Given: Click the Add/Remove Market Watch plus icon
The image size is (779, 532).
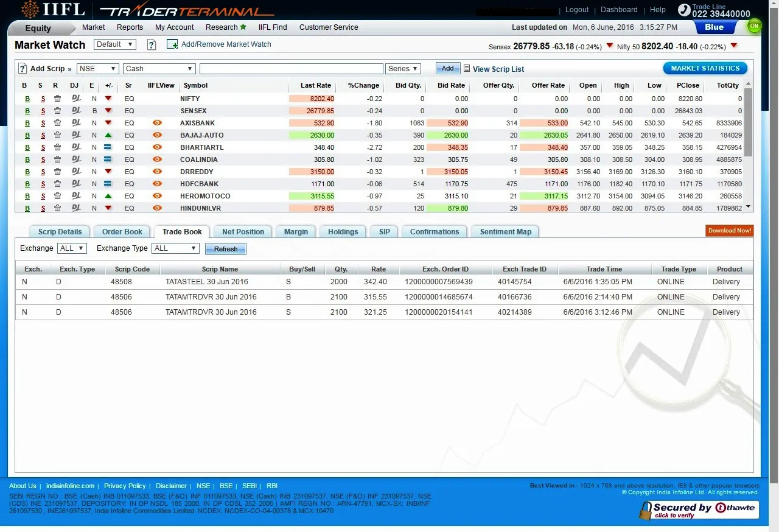Looking at the screenshot, I should [172, 44].
